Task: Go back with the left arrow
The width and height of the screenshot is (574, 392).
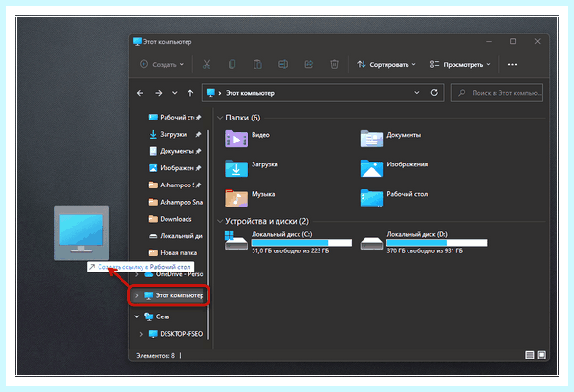Action: click(140, 93)
